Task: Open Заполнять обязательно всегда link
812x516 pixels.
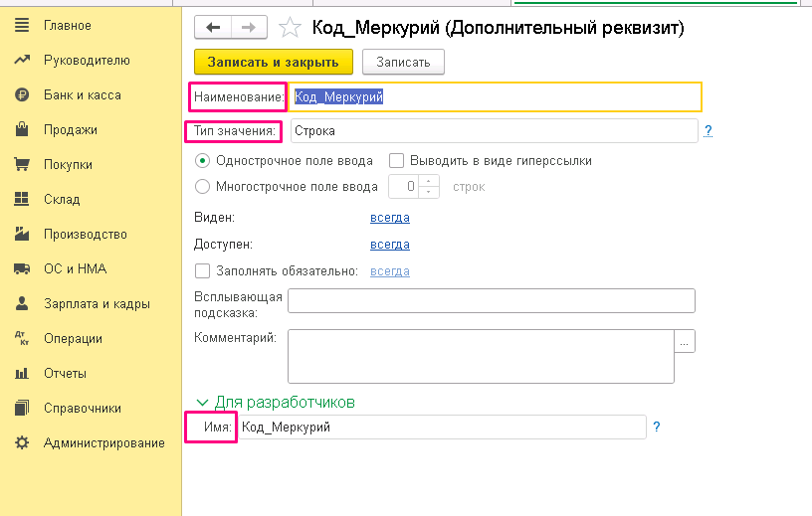Action: coord(390,271)
